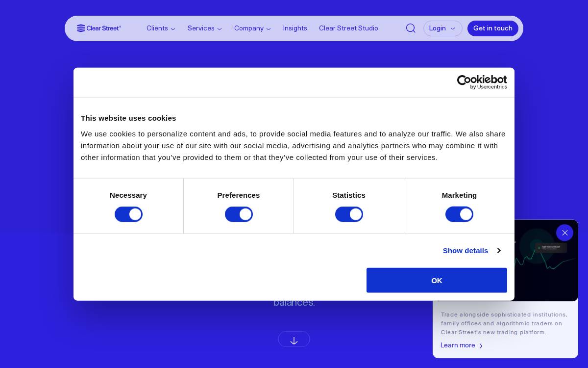Expand Show details in cookie dialog

(471, 251)
